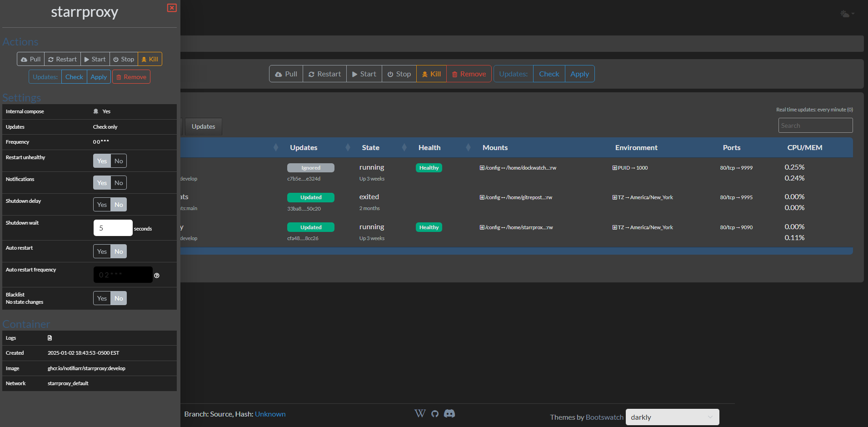Viewport: 868px width, 427px height.
Task: Open the darkly theme dropdown
Action: pos(672,417)
